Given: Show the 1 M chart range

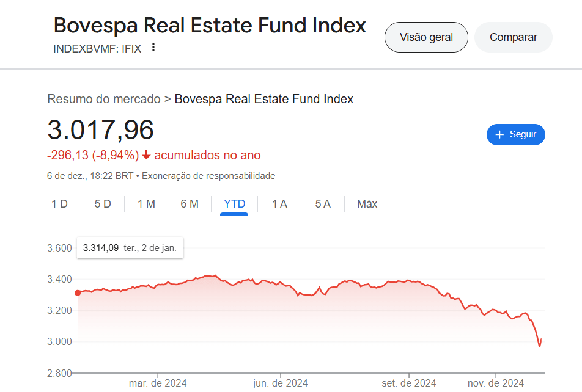Looking at the screenshot, I should (146, 204).
